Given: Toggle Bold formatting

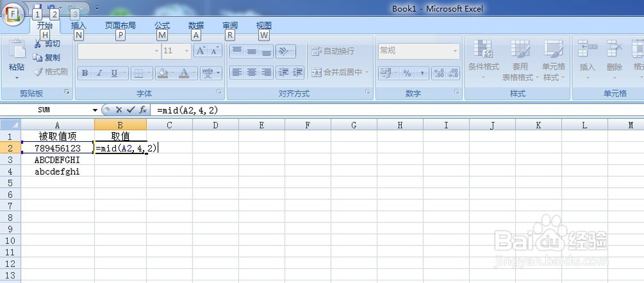Looking at the screenshot, I should coord(84,73).
